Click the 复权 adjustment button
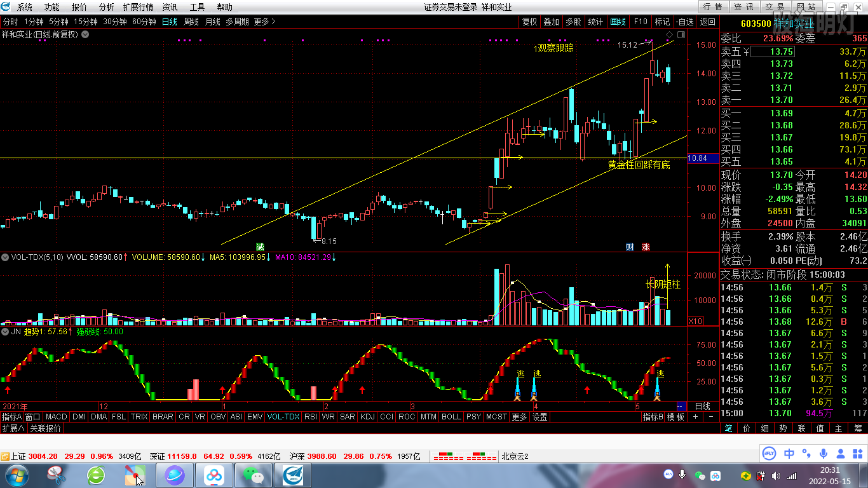Screen dimensions: 868x488 [529, 22]
